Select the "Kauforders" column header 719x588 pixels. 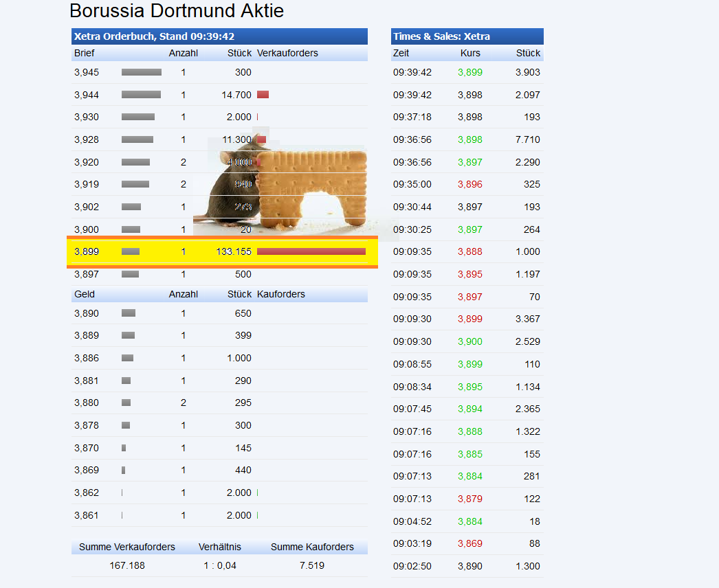coord(281,294)
